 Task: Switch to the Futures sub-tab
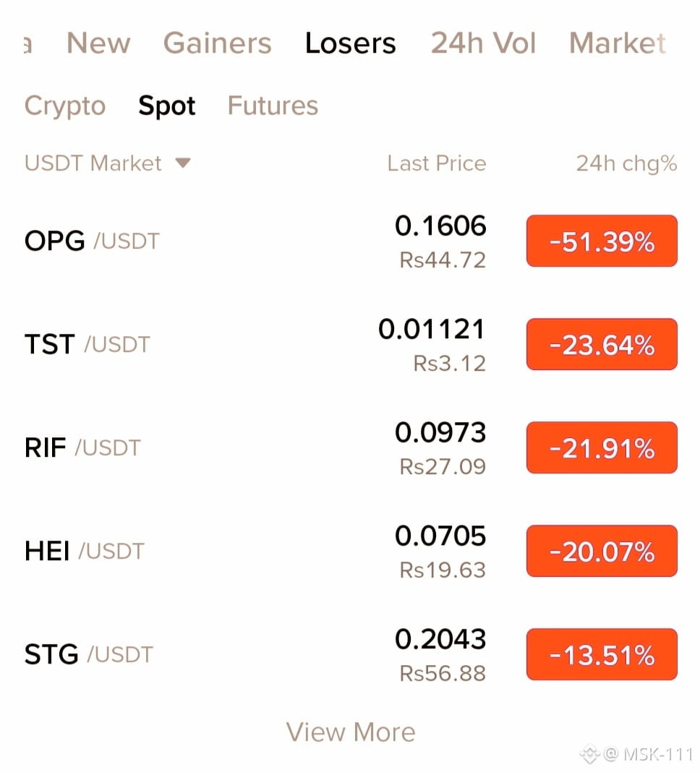[273, 106]
